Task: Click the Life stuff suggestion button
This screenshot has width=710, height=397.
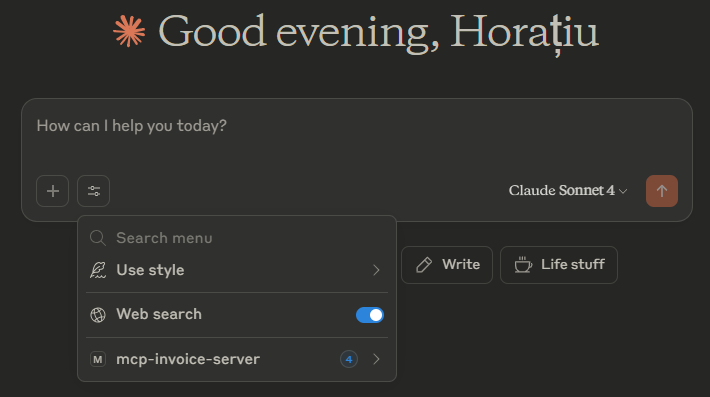Action: point(559,265)
